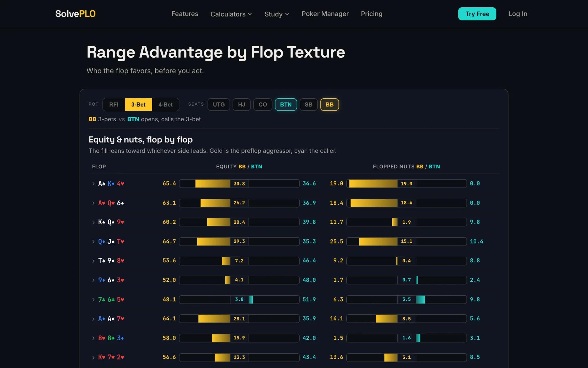Toggle the CO seat
This screenshot has width=588, height=368.
pyautogui.click(x=263, y=105)
